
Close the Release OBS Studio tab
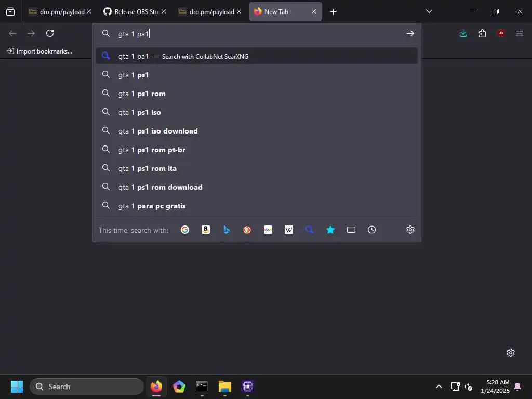pos(164,11)
